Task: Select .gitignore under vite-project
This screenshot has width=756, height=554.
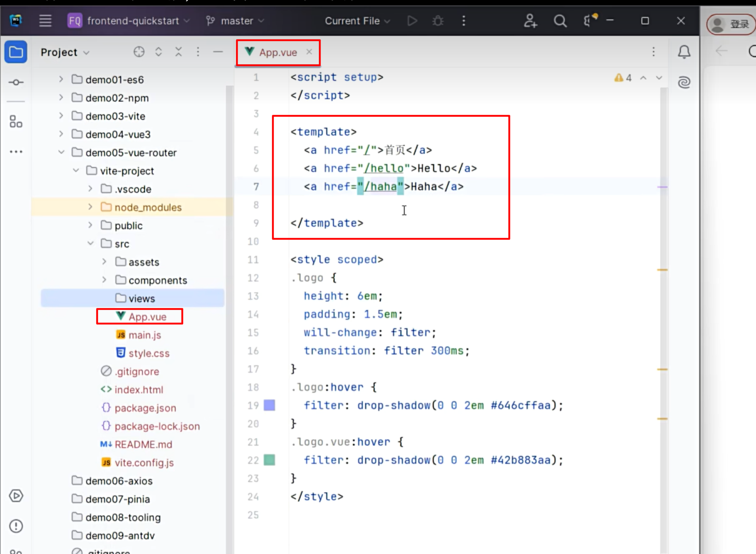Action: point(130,371)
